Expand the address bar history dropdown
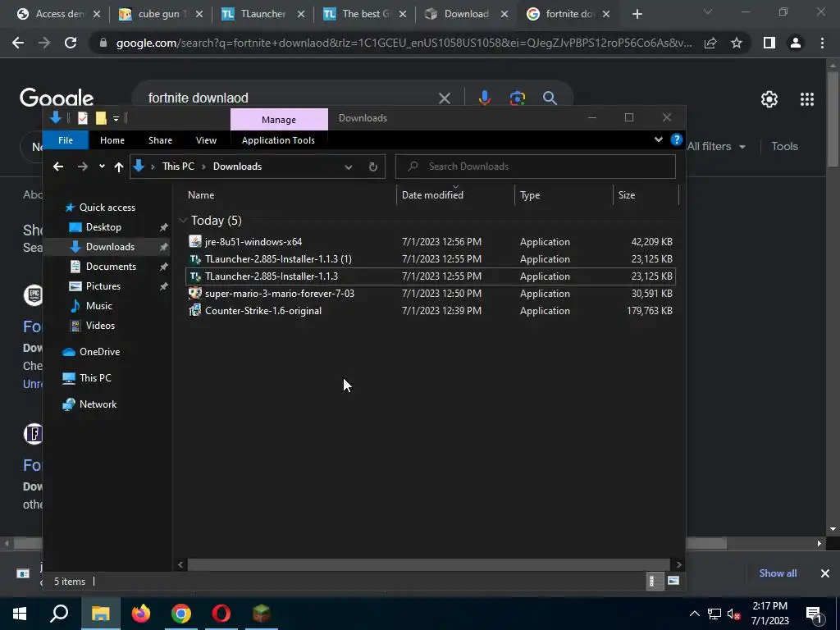 [348, 167]
